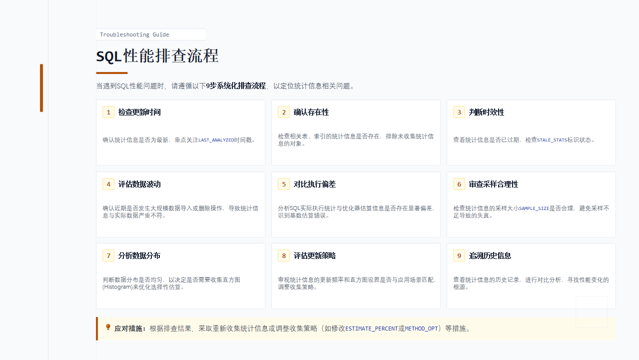
Task: Click step number 9 badge
Action: (x=459, y=256)
